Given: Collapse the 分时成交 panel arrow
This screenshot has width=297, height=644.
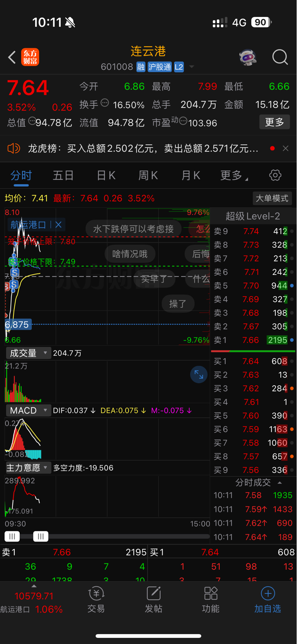Looking at the screenshot, I should [280, 483].
